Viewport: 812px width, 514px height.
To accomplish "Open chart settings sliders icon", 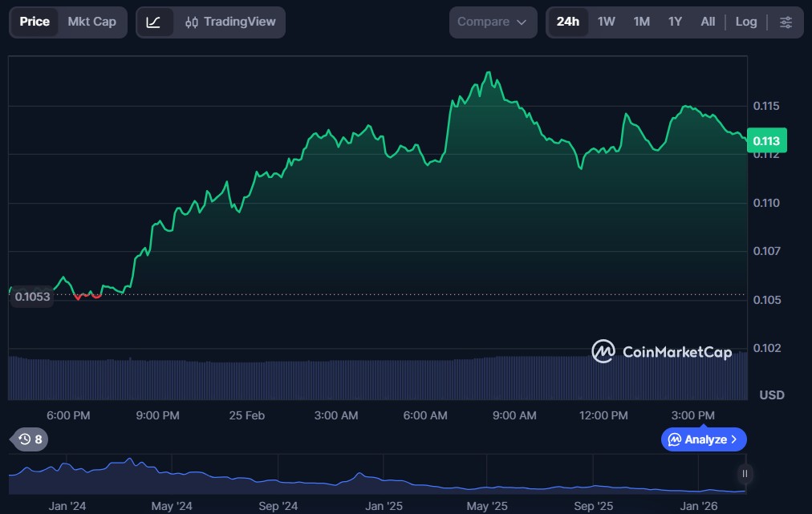I will click(x=786, y=22).
